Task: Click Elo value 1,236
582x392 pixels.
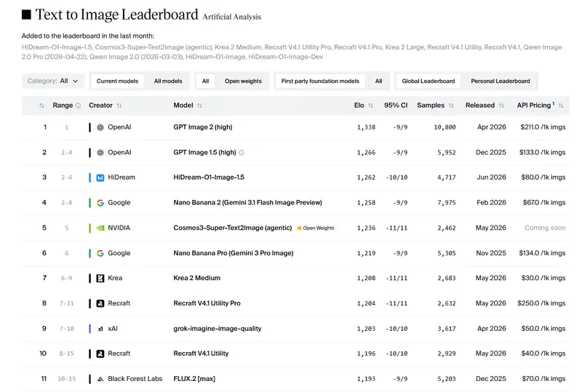Action: (x=367, y=228)
